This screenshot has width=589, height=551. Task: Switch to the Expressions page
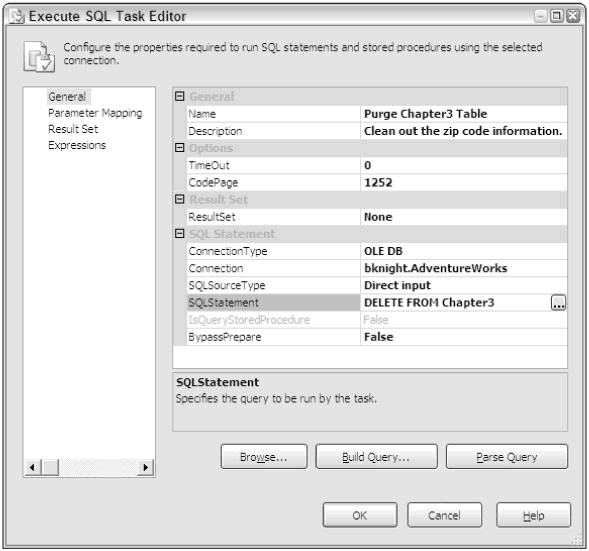point(77,145)
